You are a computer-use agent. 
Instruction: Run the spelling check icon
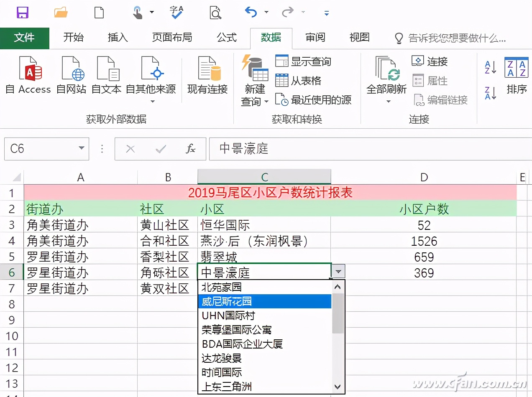(177, 12)
